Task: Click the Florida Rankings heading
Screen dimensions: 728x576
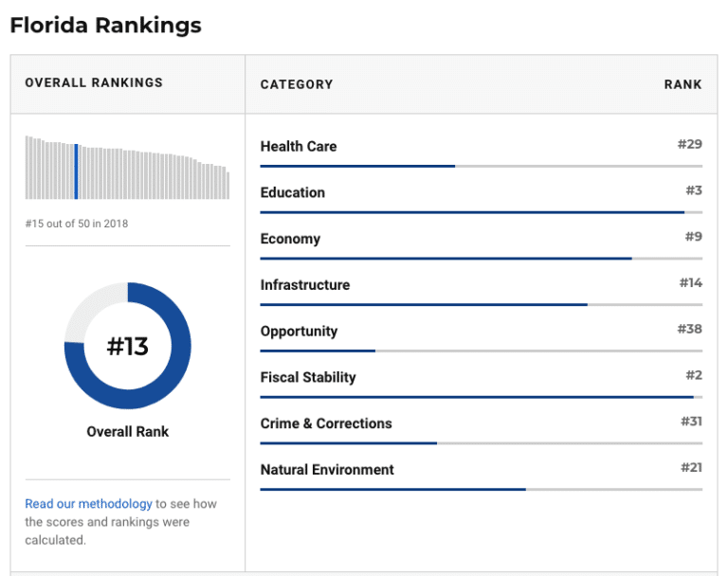Action: click(105, 25)
